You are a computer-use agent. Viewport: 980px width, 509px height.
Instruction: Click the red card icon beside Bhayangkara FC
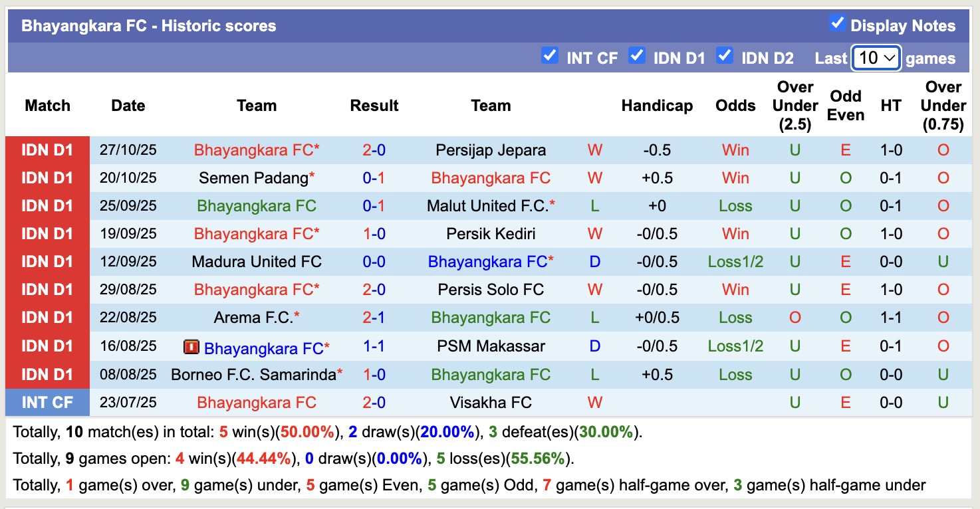[x=191, y=348]
